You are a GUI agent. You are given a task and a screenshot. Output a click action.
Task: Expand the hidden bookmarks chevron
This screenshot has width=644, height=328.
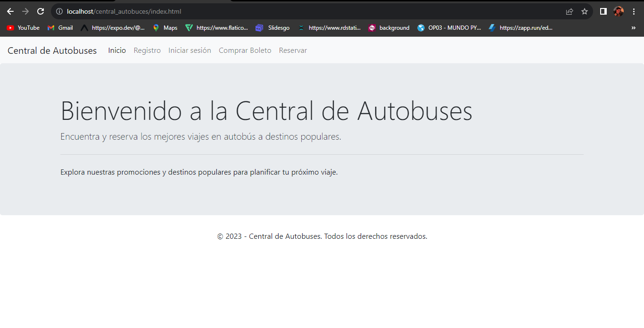pos(633,28)
